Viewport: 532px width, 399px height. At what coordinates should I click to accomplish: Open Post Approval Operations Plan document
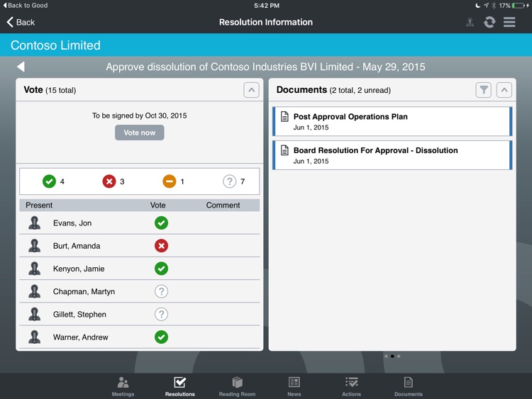pos(392,121)
